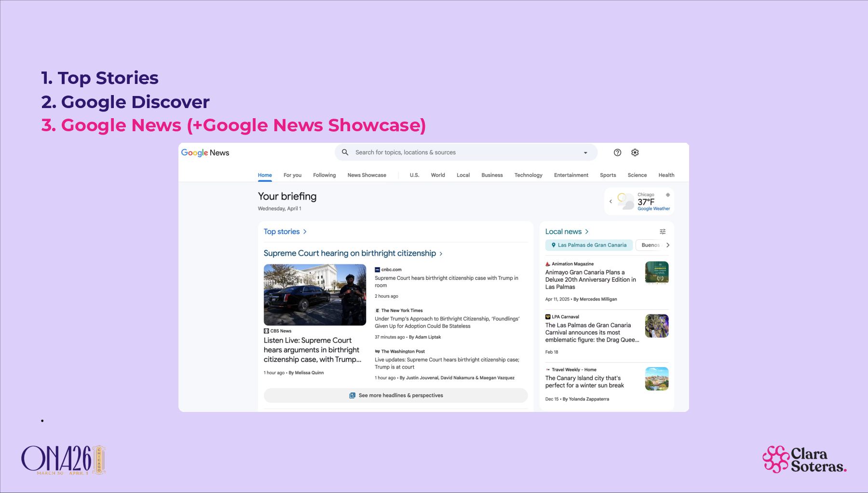Open Canary Island winter sun break article

coord(584,382)
